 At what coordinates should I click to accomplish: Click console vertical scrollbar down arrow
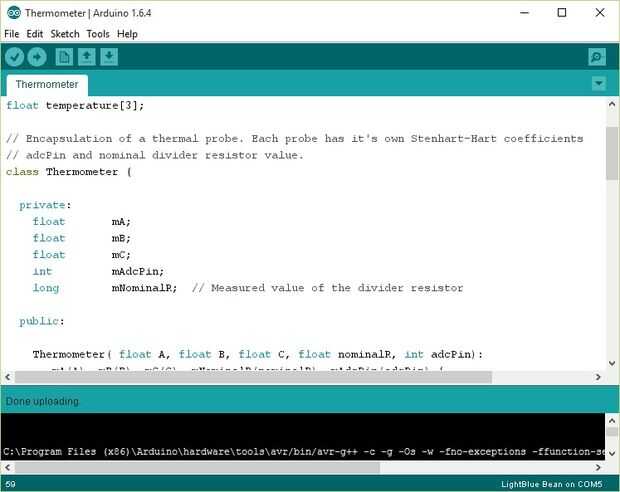click(x=612, y=453)
